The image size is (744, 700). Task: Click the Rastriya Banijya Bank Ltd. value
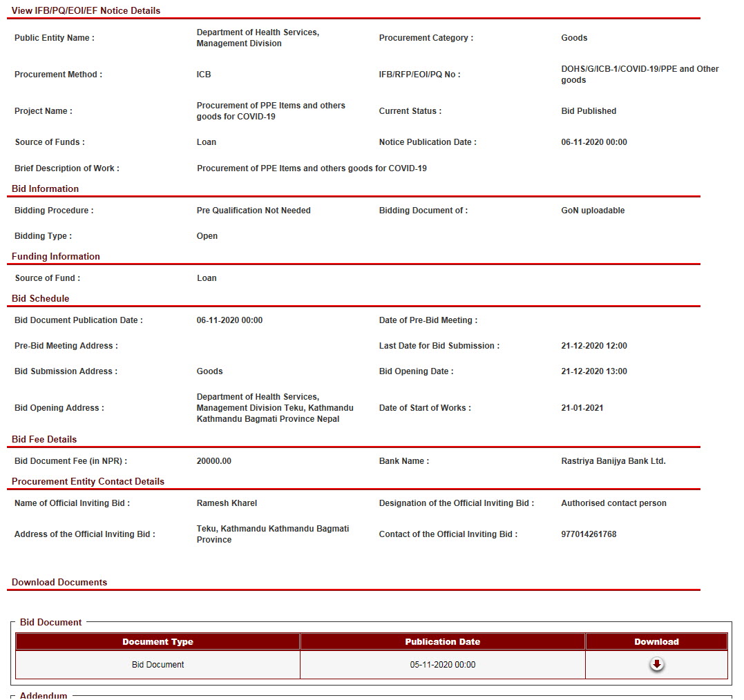tap(613, 461)
